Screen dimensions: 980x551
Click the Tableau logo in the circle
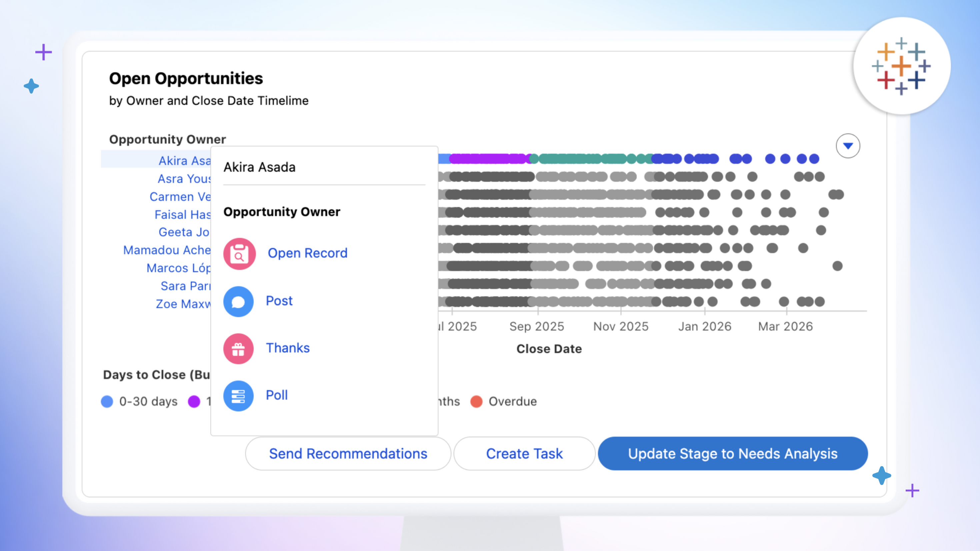pos(901,66)
